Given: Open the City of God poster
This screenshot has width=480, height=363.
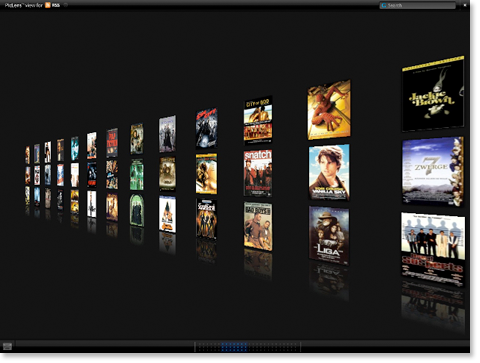Looking at the screenshot, I should click(258, 120).
